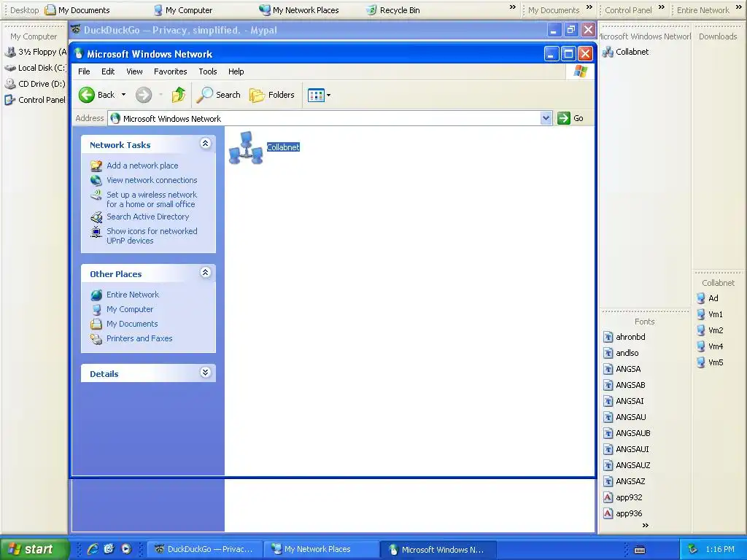Open Search in the Explorer toolbar
The image size is (747, 560).
(x=219, y=95)
